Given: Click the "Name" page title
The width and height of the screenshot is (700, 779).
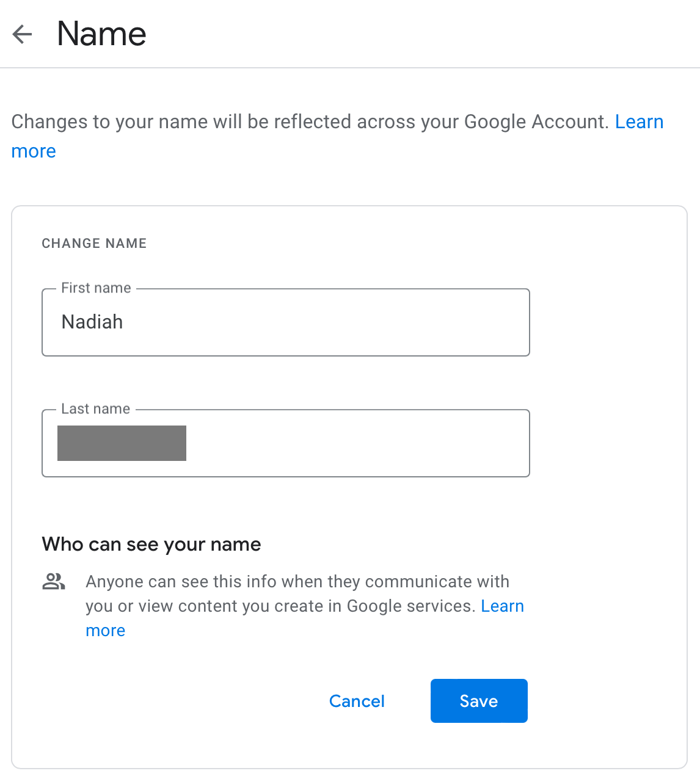Looking at the screenshot, I should click(x=101, y=34).
